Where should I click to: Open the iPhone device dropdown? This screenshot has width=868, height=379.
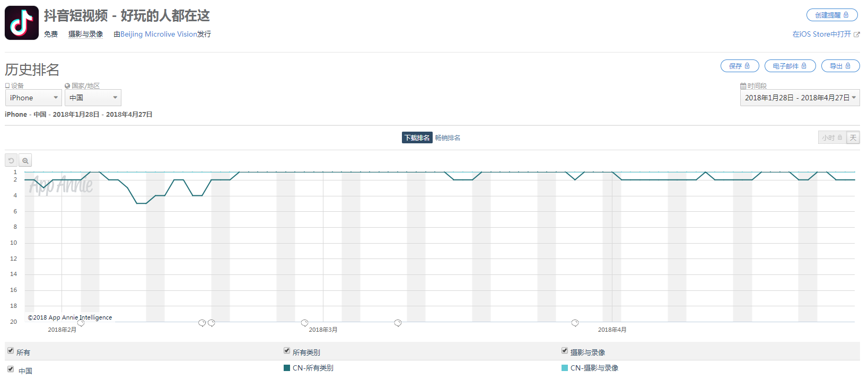[x=33, y=98]
